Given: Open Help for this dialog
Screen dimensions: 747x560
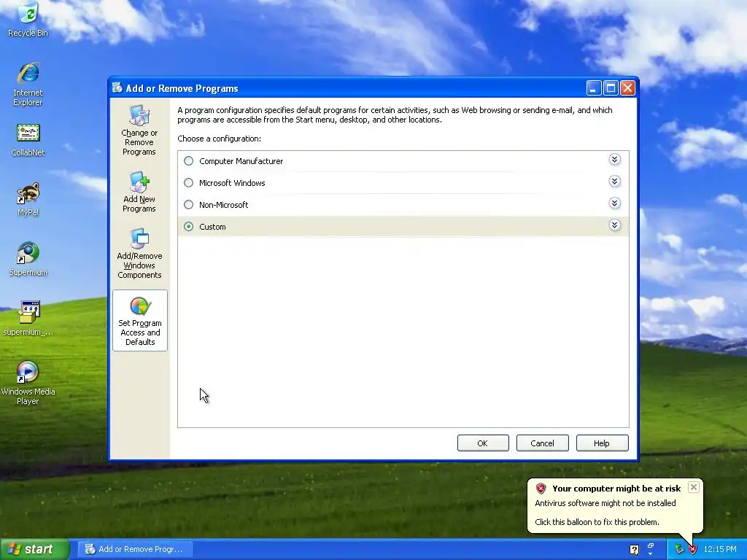Looking at the screenshot, I should tap(602, 443).
